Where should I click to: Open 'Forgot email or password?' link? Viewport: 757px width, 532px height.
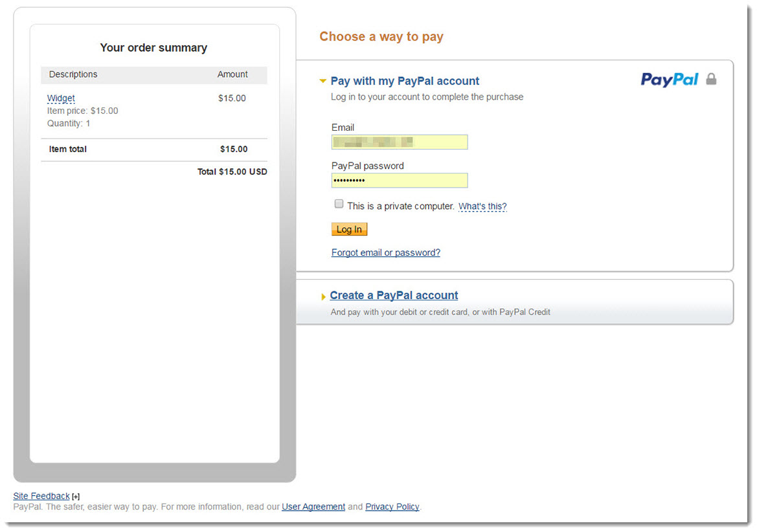pyautogui.click(x=385, y=252)
